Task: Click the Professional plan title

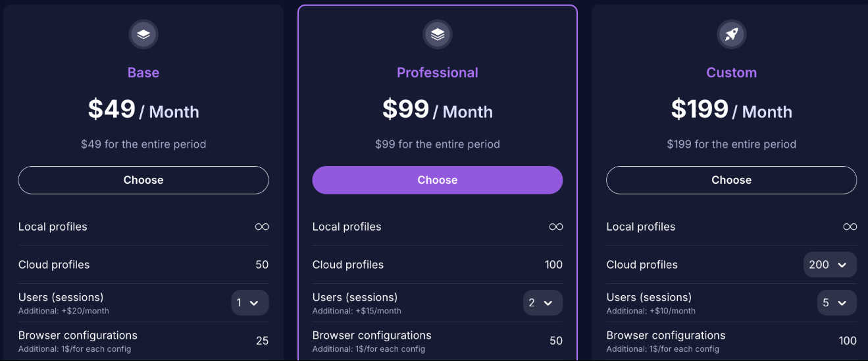Action: click(438, 72)
